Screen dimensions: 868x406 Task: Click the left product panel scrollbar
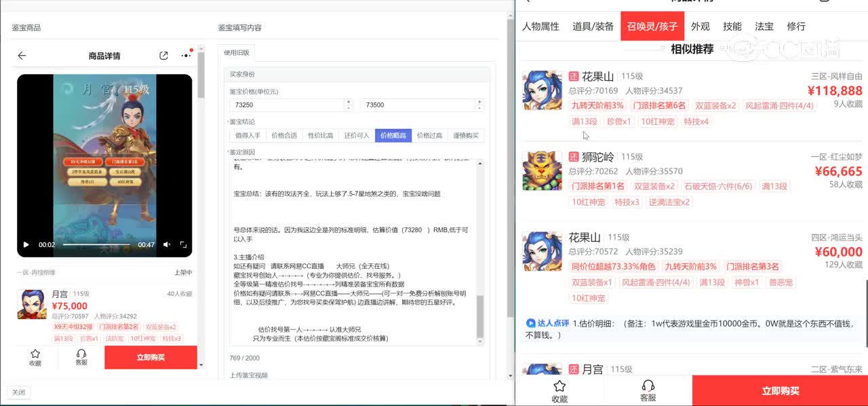coord(201,75)
